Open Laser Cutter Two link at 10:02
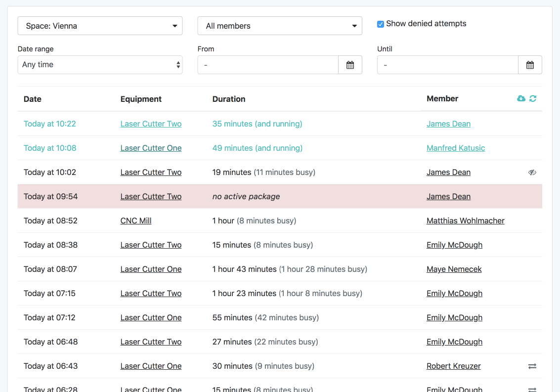The width and height of the screenshot is (560, 392). coord(151,172)
